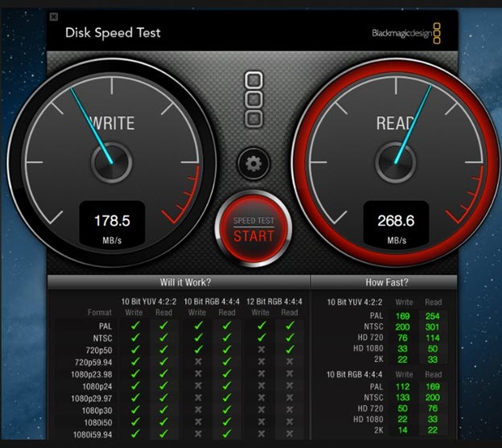Viewport: 502px width, 448px height.
Task: Click NTSC read value 301 under How Fast
Action: pos(433,327)
